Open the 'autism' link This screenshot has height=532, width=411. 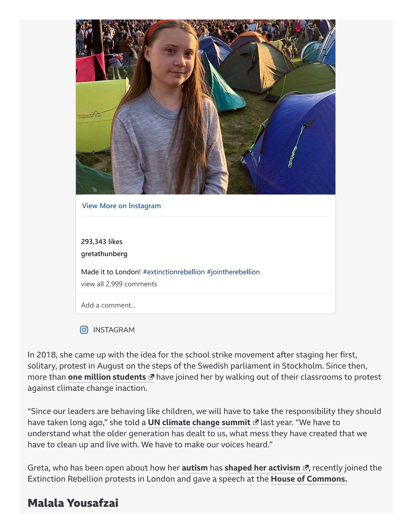click(x=195, y=468)
